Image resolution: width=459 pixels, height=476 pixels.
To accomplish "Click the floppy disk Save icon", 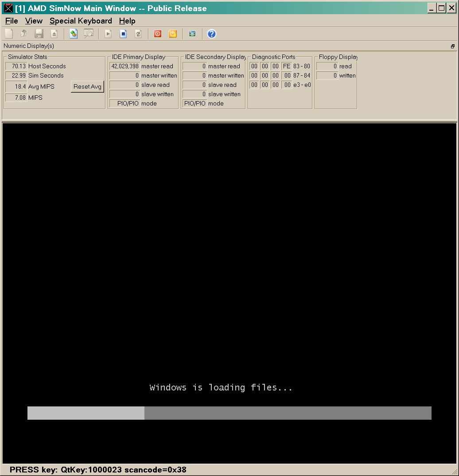I will tap(39, 34).
